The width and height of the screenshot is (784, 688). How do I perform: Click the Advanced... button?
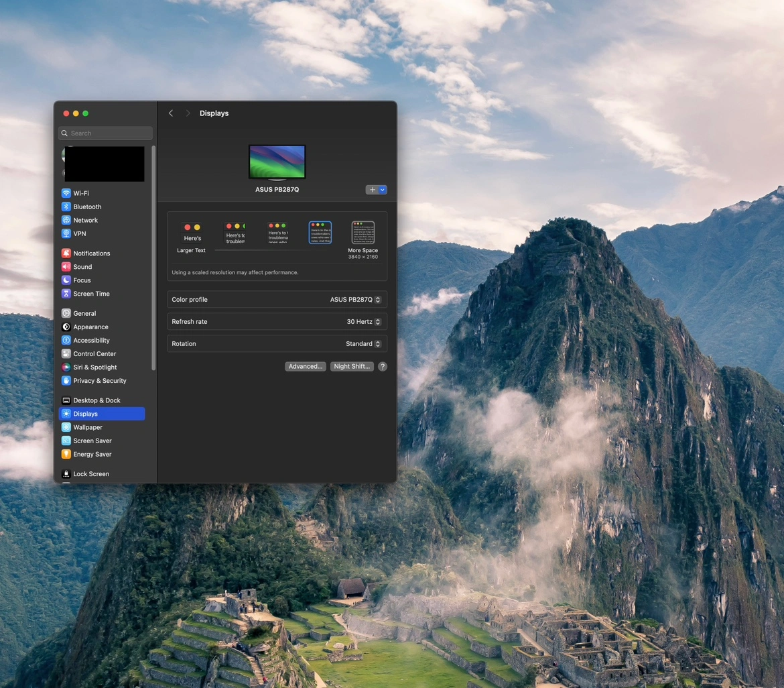point(306,367)
